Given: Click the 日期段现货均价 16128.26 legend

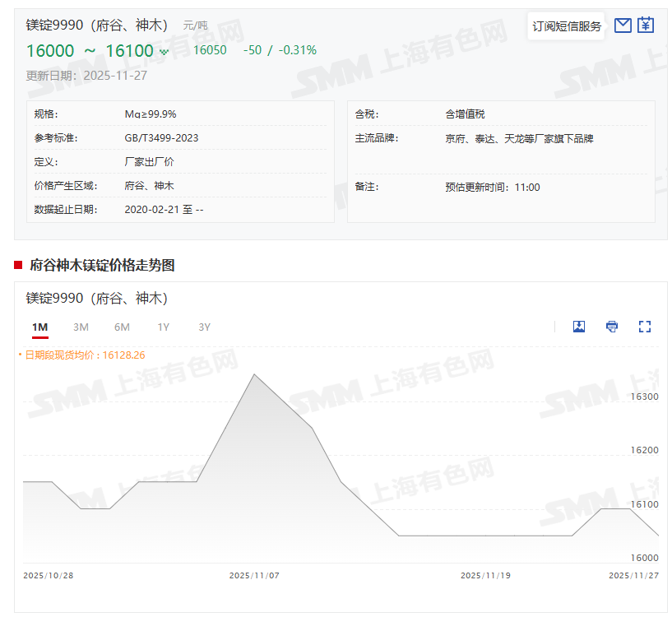Looking at the screenshot, I should tap(84, 355).
